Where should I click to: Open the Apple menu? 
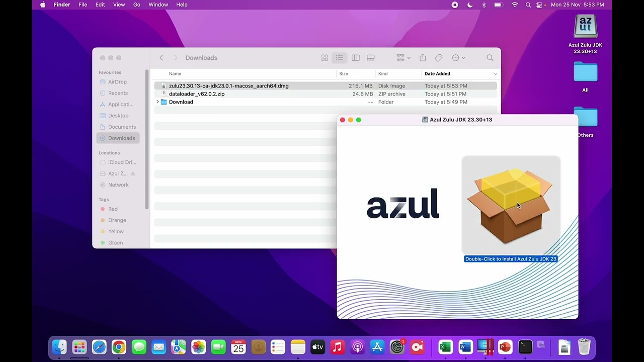click(x=43, y=5)
